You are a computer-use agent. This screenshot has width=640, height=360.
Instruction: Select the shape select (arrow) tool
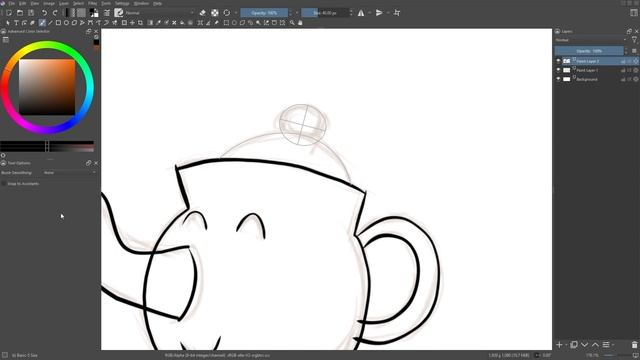(x=8, y=23)
